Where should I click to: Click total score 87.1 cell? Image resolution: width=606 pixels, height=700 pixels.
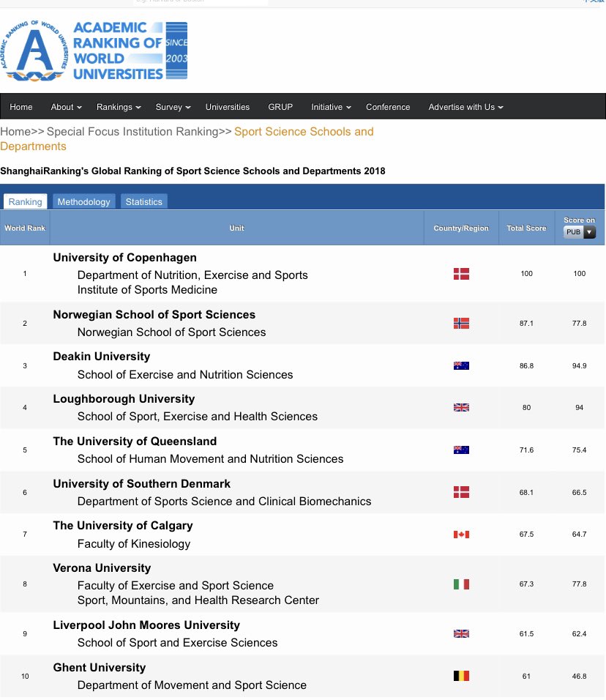[x=526, y=323]
